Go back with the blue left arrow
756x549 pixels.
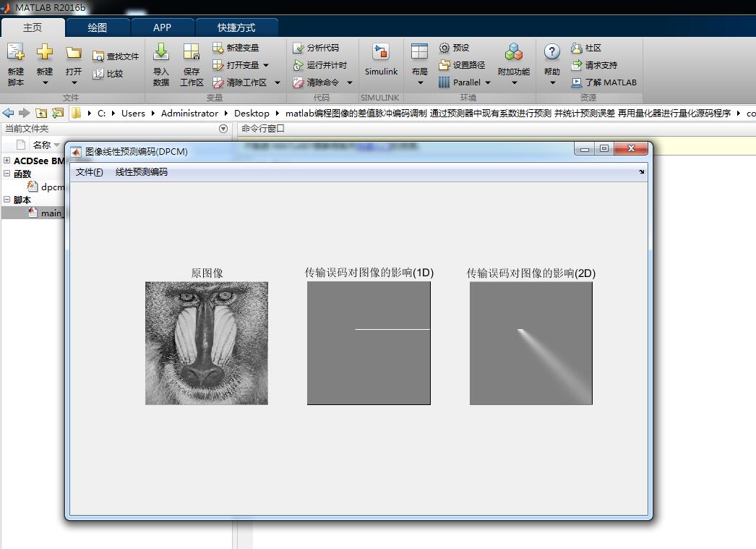(8, 113)
